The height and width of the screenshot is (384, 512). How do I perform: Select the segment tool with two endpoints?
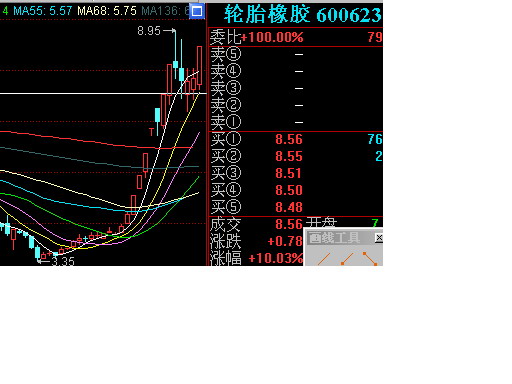click(x=370, y=259)
